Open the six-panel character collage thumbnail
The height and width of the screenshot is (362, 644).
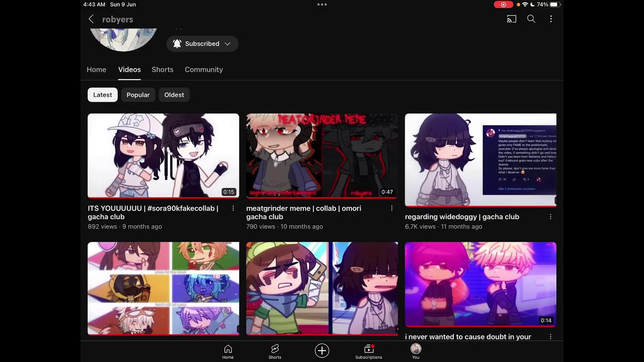point(164,289)
